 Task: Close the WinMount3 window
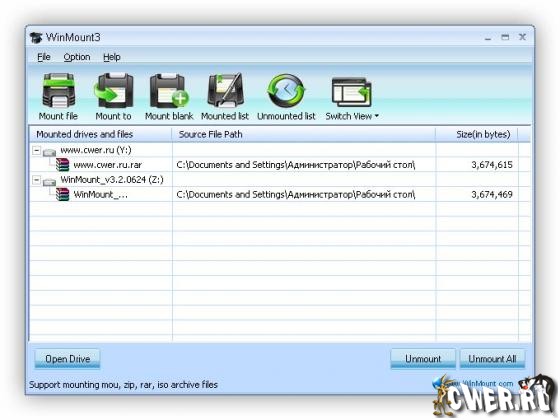pos(522,37)
